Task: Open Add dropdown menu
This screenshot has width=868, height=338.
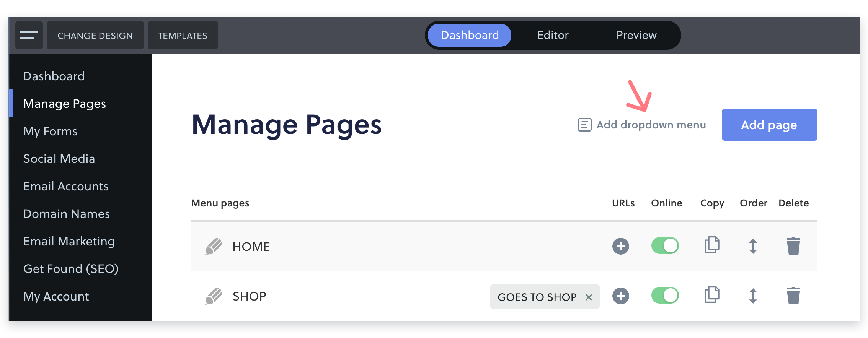Action: coord(651,124)
